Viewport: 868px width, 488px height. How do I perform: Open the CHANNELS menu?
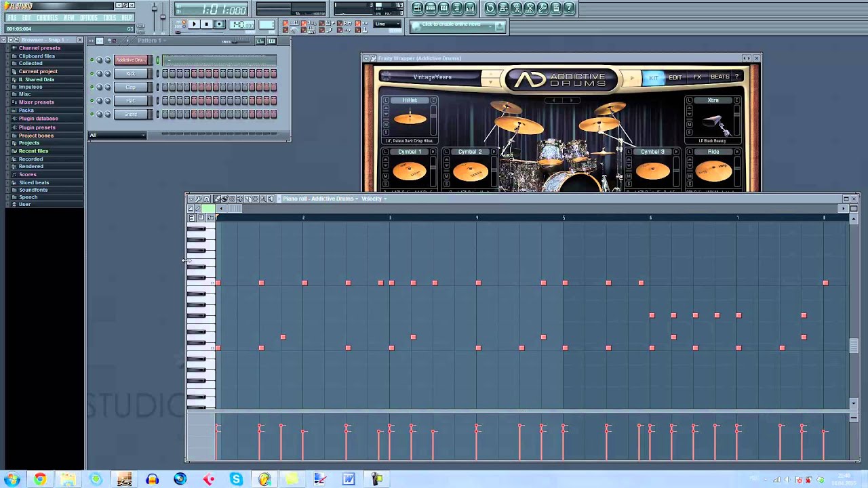pyautogui.click(x=47, y=18)
